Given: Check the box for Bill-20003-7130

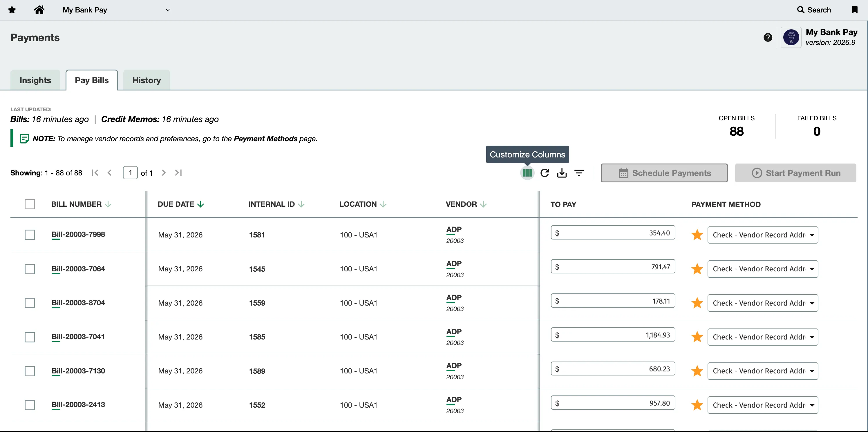Looking at the screenshot, I should pos(30,371).
